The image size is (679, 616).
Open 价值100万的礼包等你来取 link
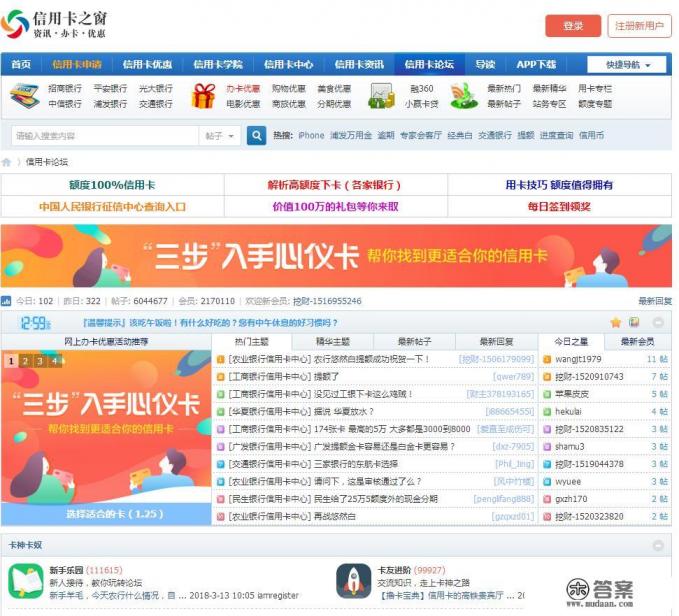pyautogui.click(x=335, y=207)
